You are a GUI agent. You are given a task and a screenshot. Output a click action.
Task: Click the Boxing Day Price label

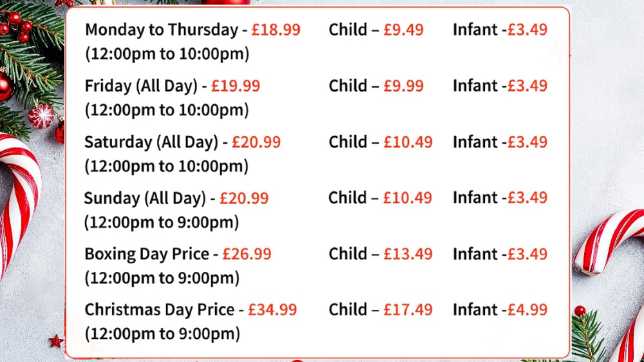pos(146,254)
